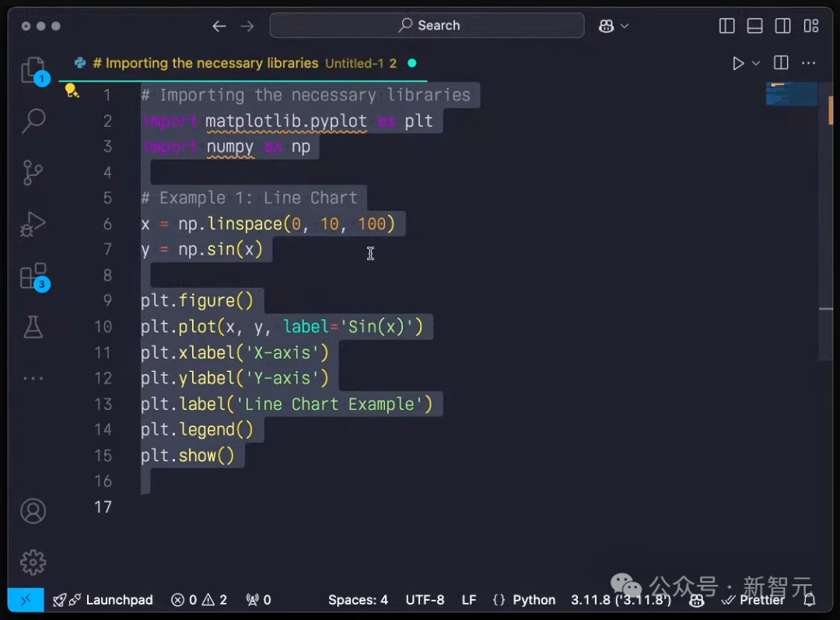Open the Manage gear settings
The width and height of the screenshot is (840, 620).
(33, 562)
